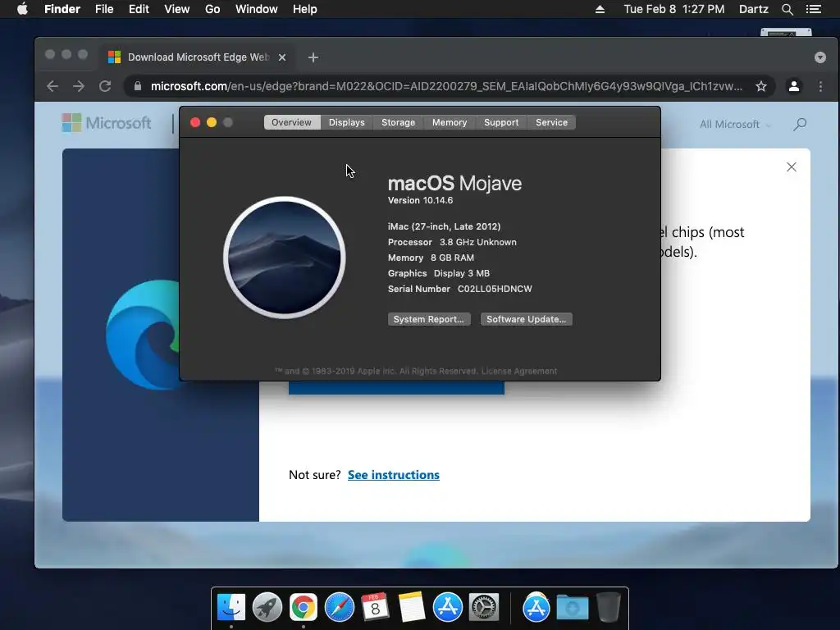Open the Applications folder in Dock
The image size is (840, 630).
click(536, 607)
